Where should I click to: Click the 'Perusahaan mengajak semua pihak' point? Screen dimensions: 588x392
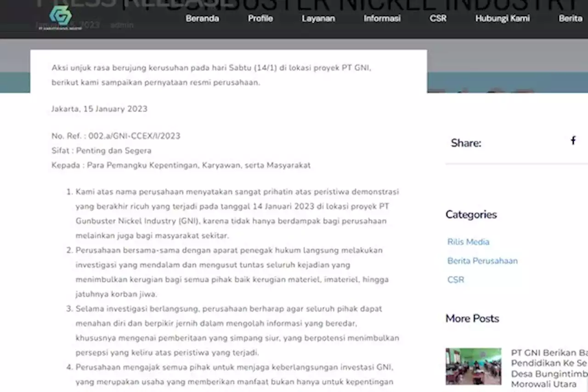point(234,375)
